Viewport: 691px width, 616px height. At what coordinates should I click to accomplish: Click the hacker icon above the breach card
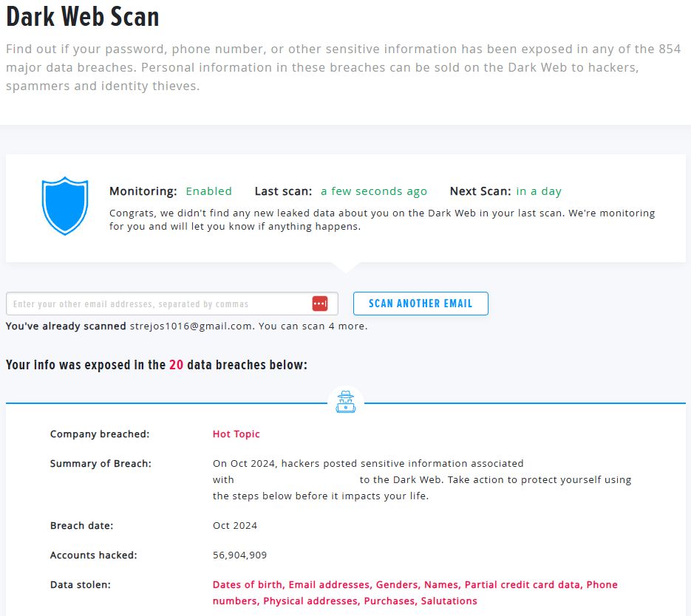click(x=346, y=402)
